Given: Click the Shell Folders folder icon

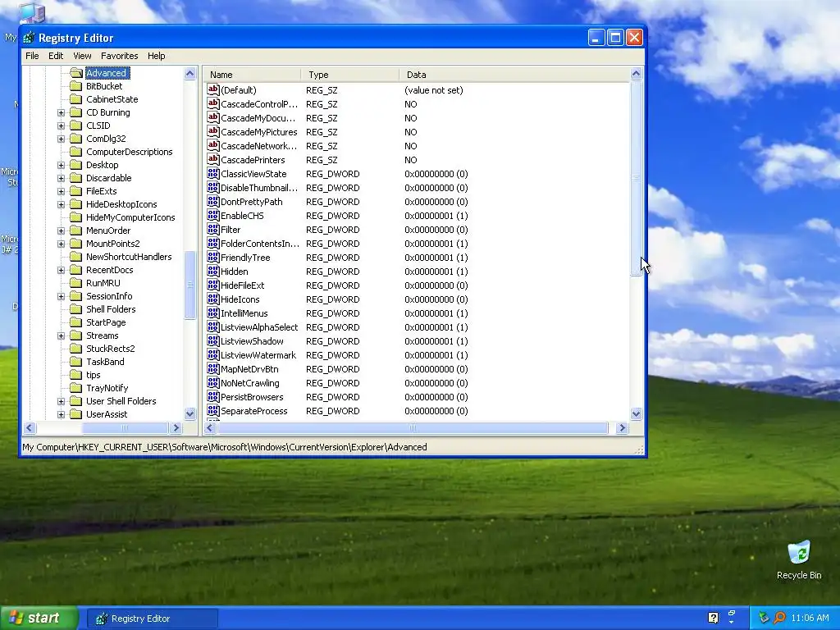Looking at the screenshot, I should pos(76,309).
